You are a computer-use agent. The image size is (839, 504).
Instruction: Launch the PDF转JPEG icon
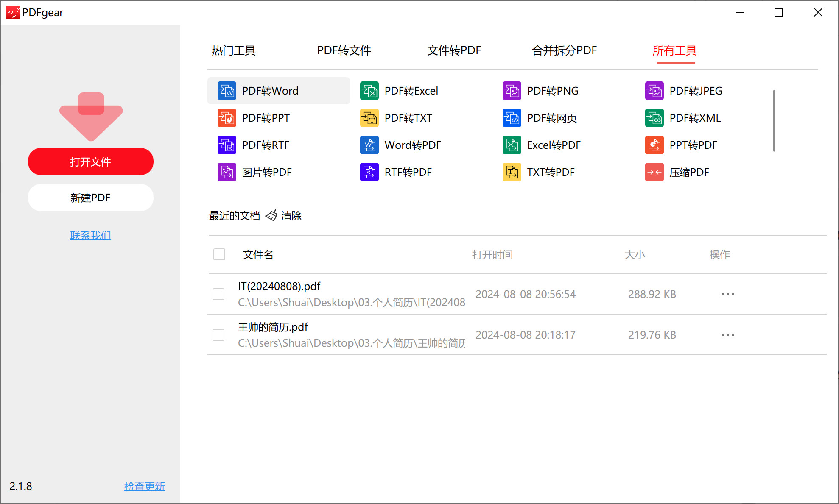654,91
